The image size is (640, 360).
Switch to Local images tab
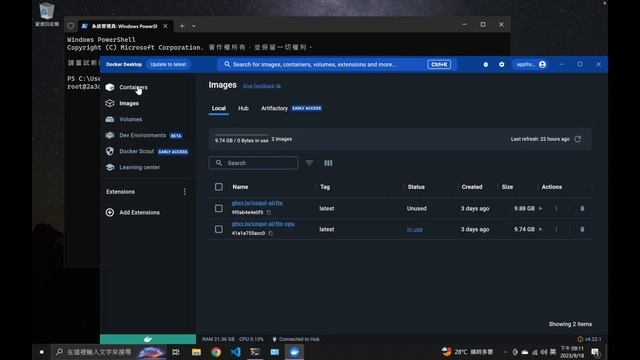[218, 108]
